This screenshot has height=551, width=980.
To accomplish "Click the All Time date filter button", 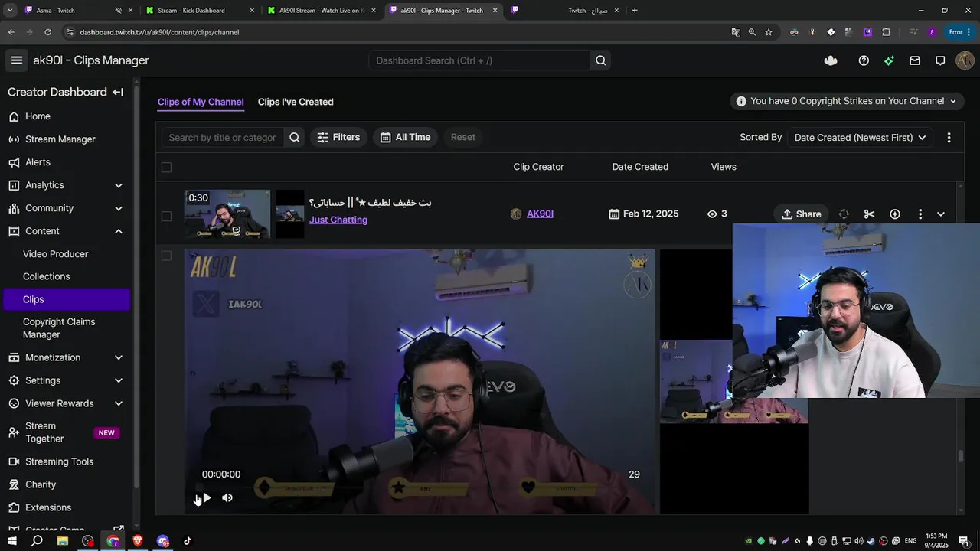I will click(x=405, y=138).
